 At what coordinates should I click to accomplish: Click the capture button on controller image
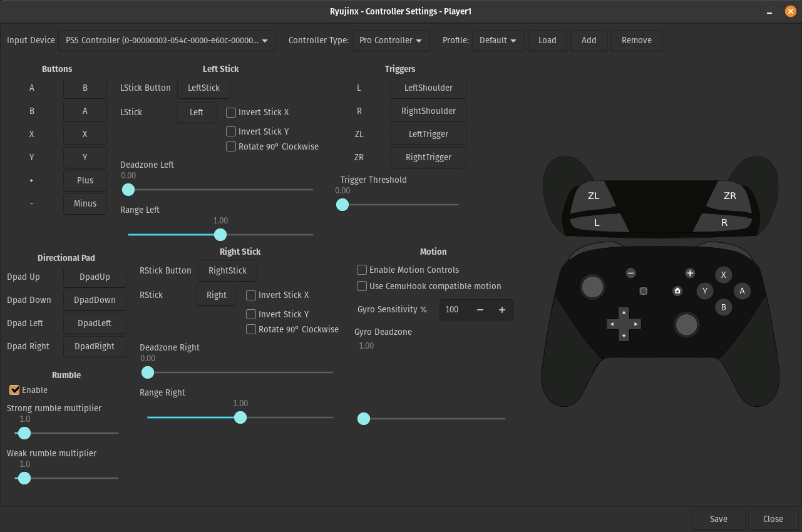(643, 291)
